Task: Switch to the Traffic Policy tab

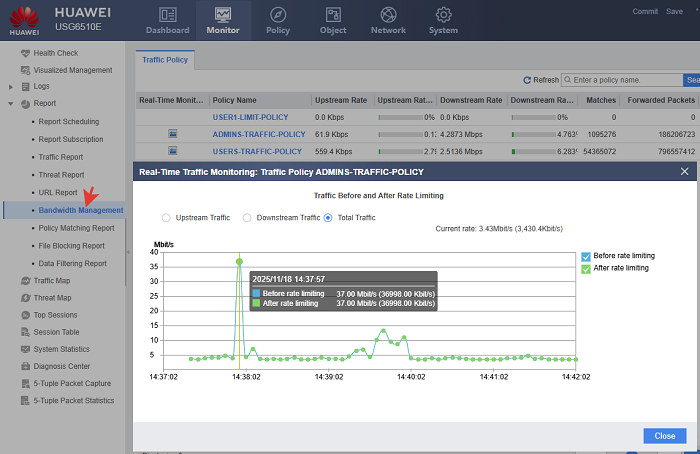Action: click(165, 60)
